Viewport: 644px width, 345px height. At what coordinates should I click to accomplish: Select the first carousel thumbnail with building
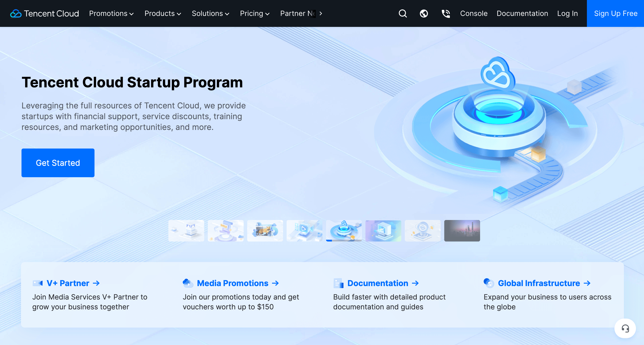point(186,231)
